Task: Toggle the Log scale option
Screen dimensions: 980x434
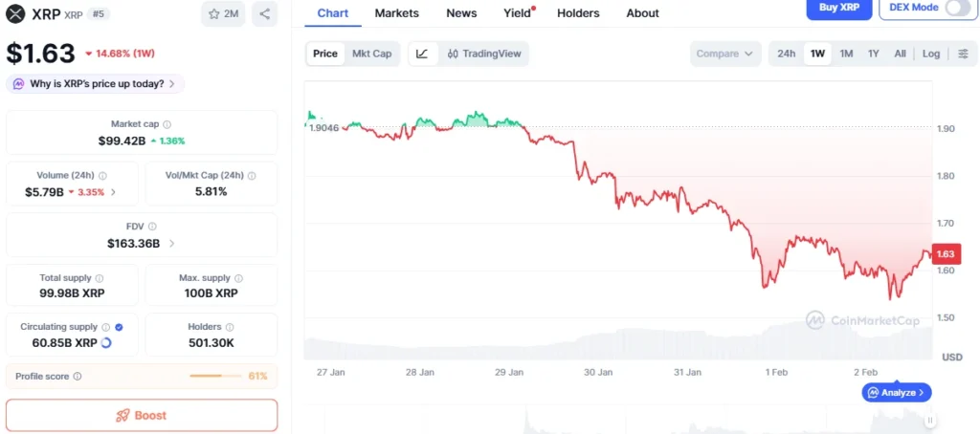Action: click(x=931, y=54)
